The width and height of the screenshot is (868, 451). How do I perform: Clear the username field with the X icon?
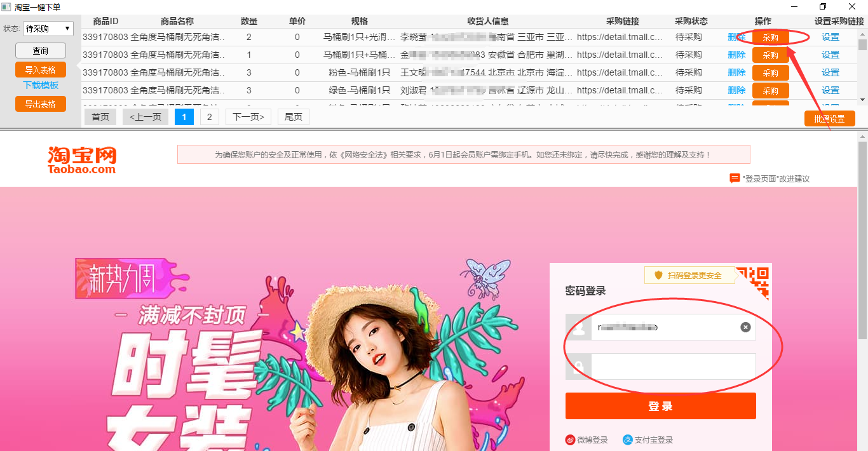pos(745,327)
